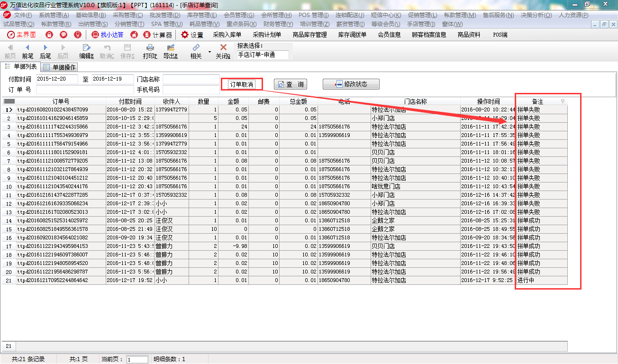618x364 pixels.
Task: Open POS端 shortcut
Action: pyautogui.click(x=500, y=35)
